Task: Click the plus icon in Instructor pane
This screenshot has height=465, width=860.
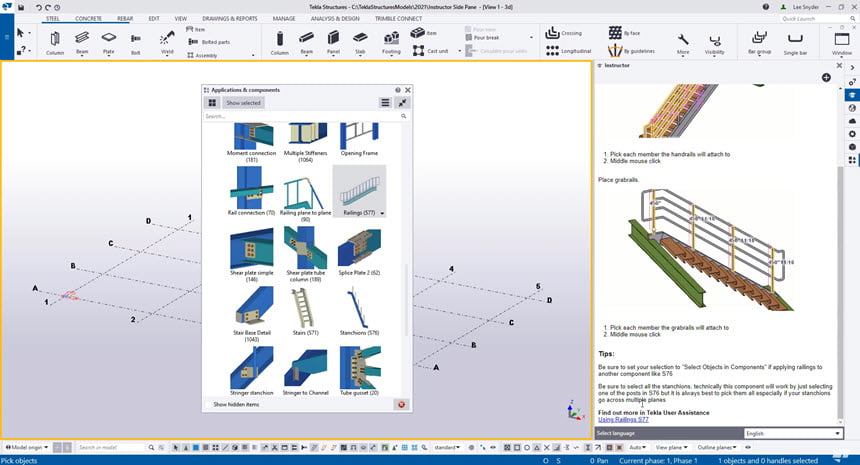Action: point(826,78)
